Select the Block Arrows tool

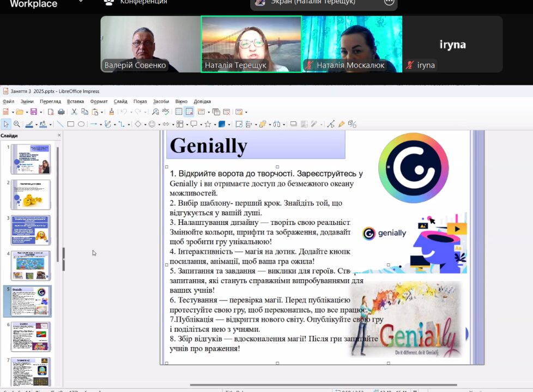click(166, 124)
